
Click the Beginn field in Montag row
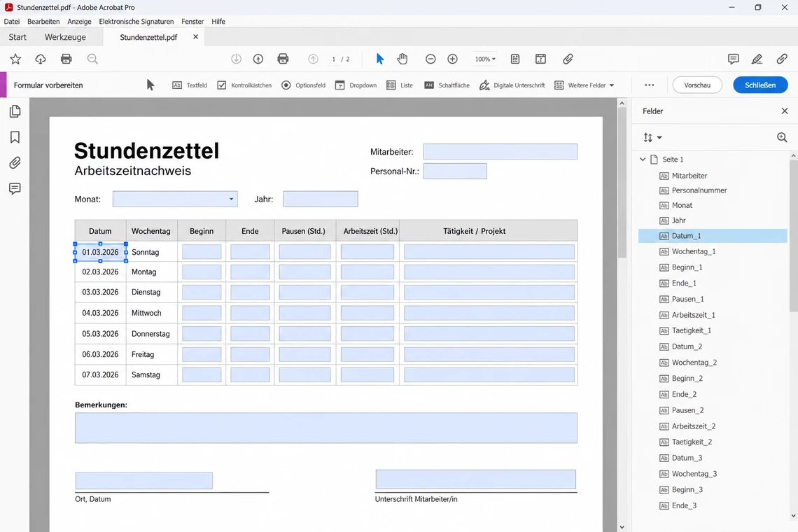[202, 272]
